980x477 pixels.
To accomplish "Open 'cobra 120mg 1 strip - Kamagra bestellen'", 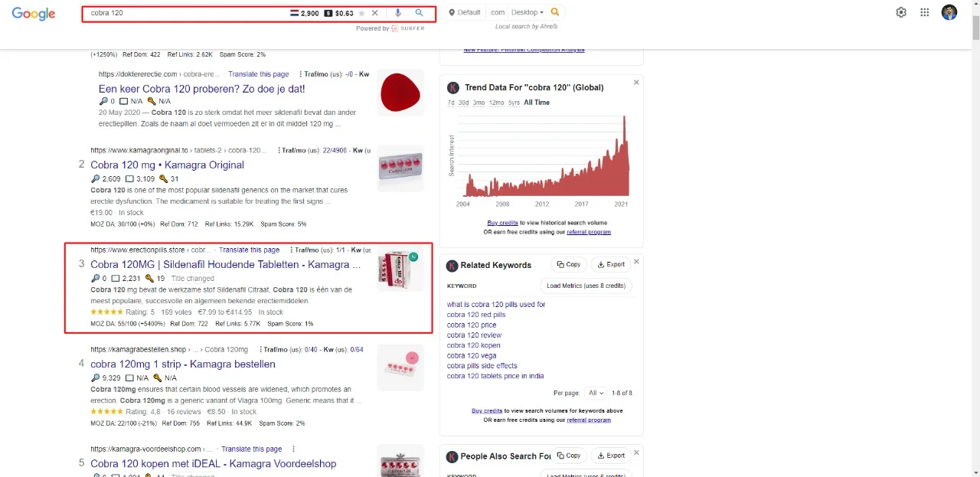I will click(x=183, y=364).
